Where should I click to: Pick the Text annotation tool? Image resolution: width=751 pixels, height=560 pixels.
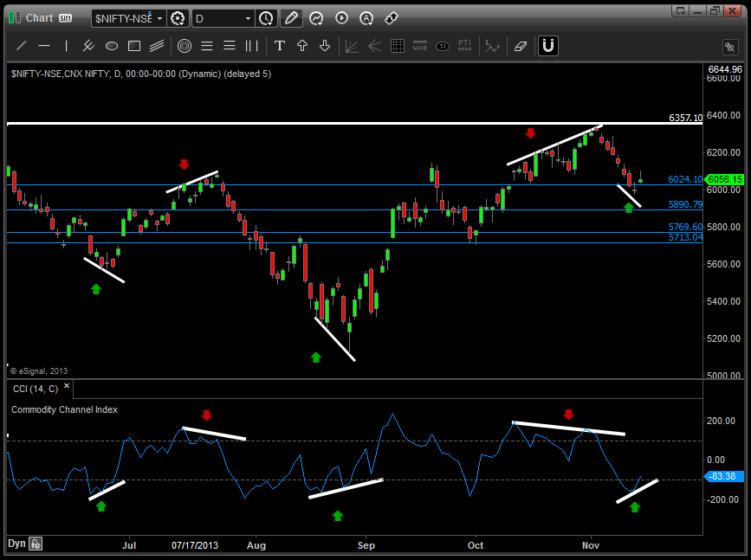(x=280, y=46)
